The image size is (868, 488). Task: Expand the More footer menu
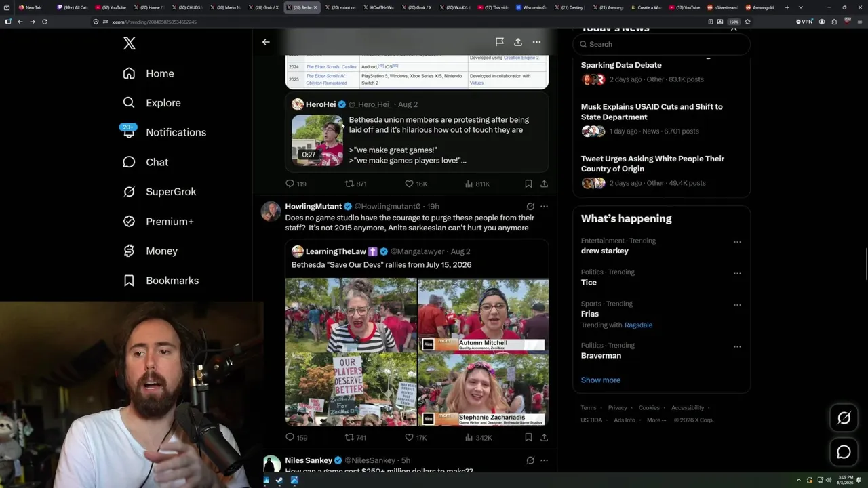pos(656,420)
